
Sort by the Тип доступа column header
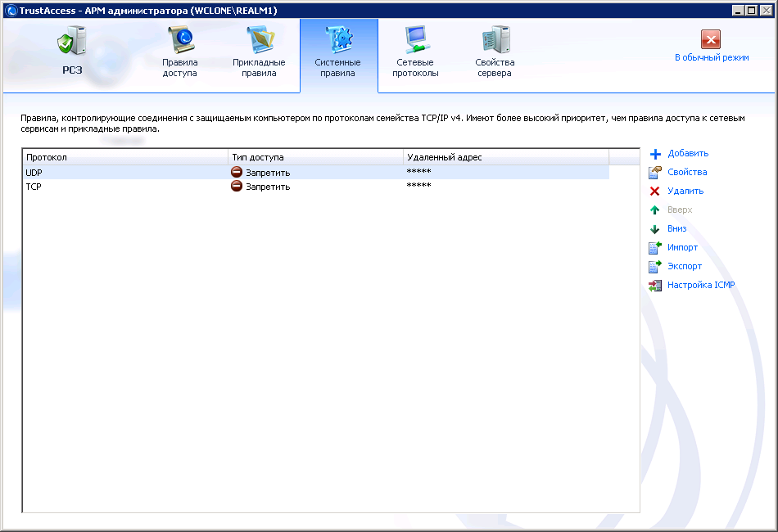click(x=315, y=157)
